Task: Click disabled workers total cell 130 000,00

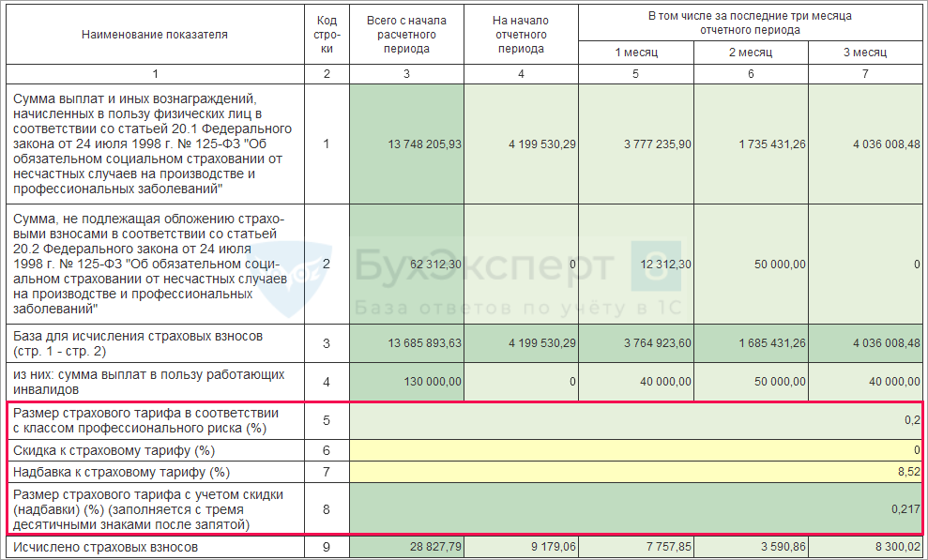Action: click(406, 382)
